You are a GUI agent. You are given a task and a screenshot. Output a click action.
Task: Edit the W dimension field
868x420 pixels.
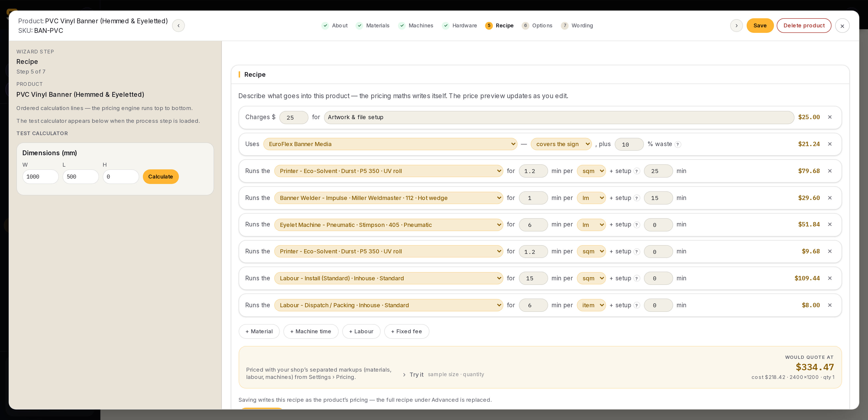click(x=40, y=177)
